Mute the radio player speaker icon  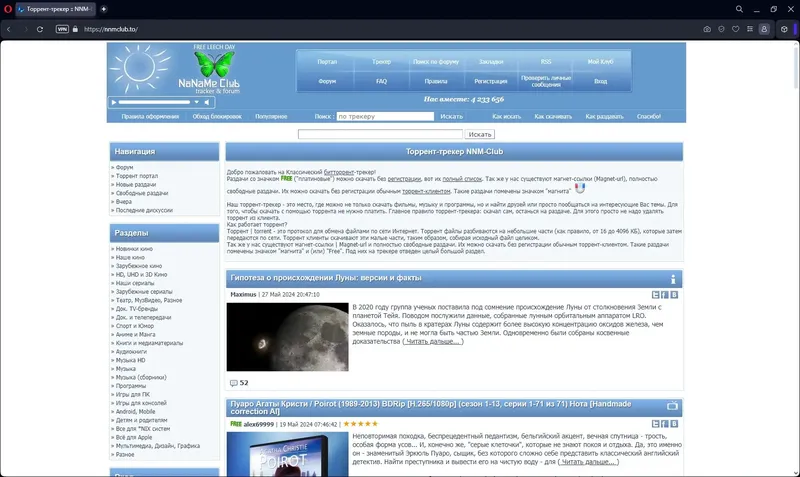[x=207, y=103]
